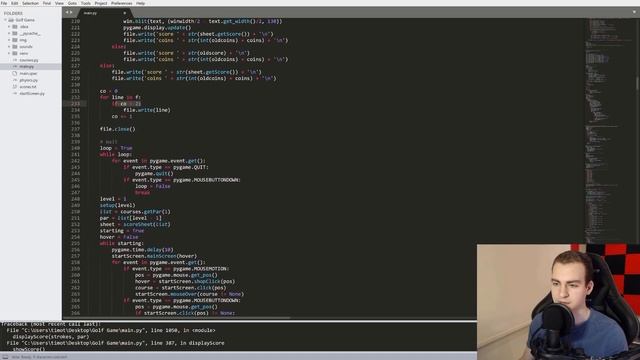Screen dimensions: 640x360
Task: Click the main.spec file icon
Action: pos(15,73)
